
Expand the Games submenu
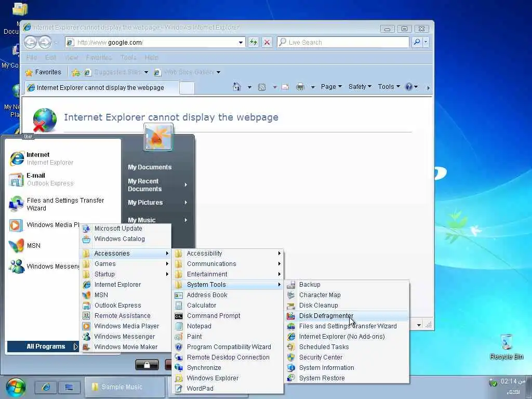tap(126, 263)
